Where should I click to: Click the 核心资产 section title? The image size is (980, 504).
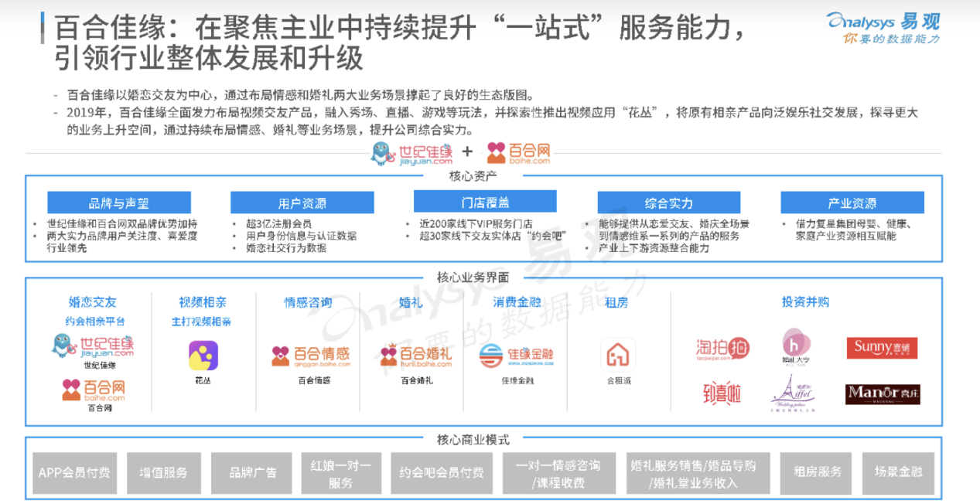(x=473, y=176)
